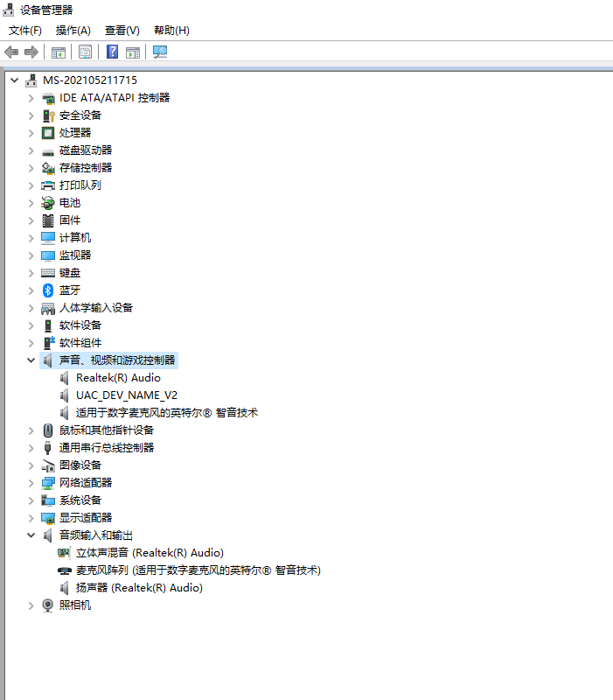
Task: Open the 文件(F) menu
Action: [25, 31]
